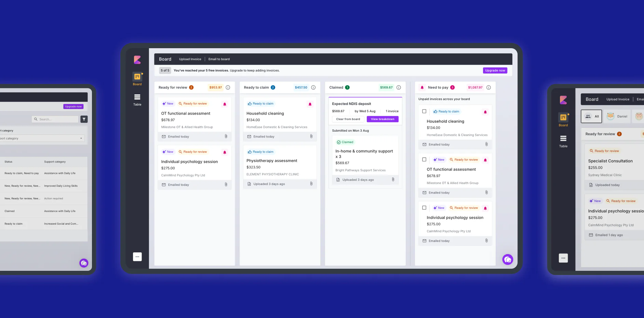Open Table view in right window sidebar

click(563, 142)
